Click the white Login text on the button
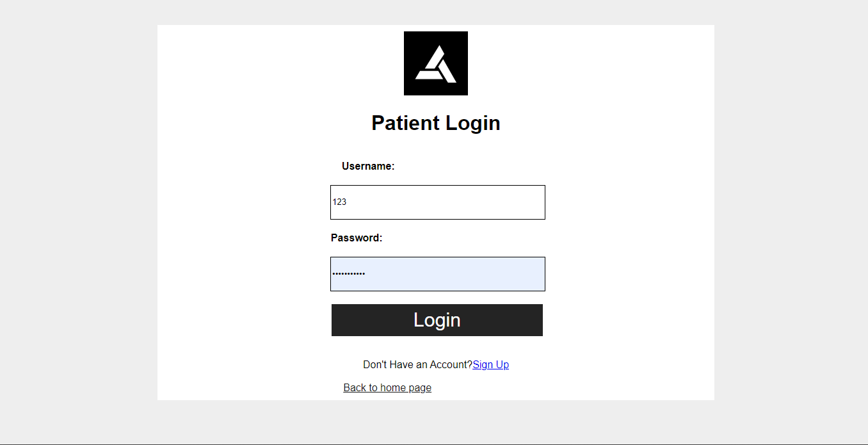Viewport: 868px width, 445px height. click(437, 320)
